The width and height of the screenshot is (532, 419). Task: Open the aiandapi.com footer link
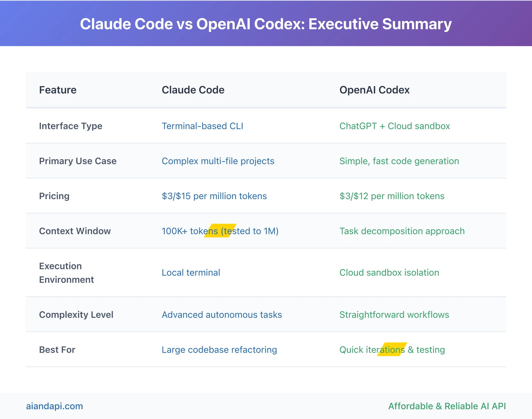click(x=55, y=406)
